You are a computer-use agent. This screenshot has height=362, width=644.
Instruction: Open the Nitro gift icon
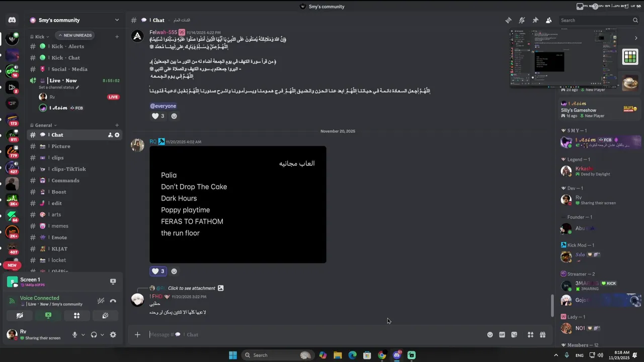click(x=542, y=335)
